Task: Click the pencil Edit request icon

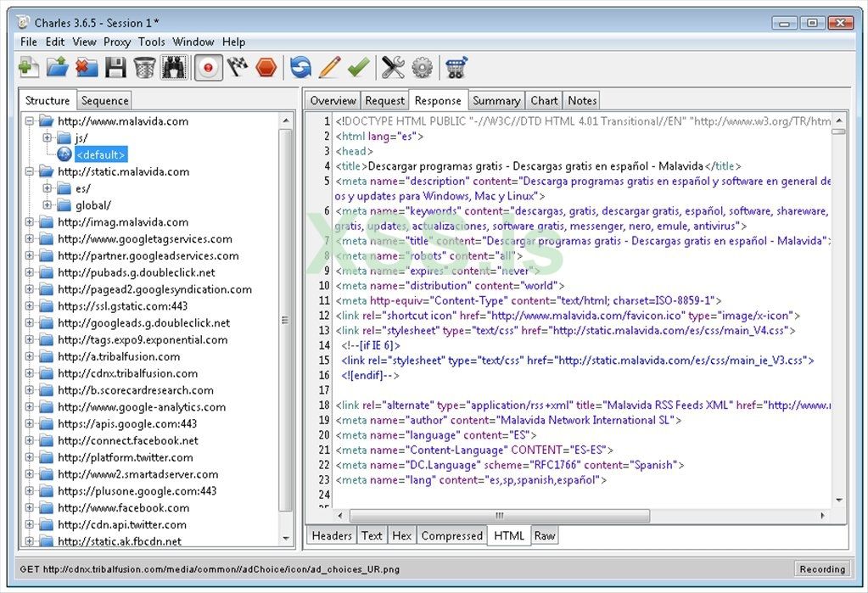Action: click(x=329, y=67)
